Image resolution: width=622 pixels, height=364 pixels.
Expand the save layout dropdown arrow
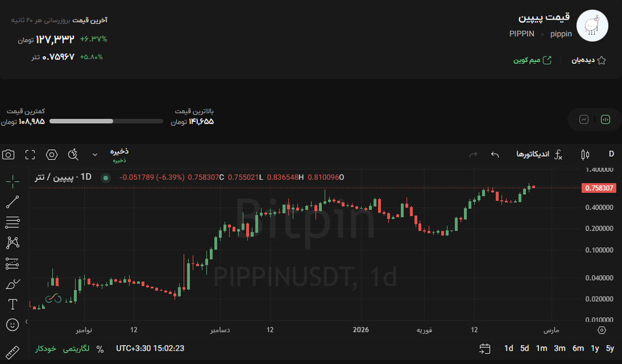(x=95, y=155)
